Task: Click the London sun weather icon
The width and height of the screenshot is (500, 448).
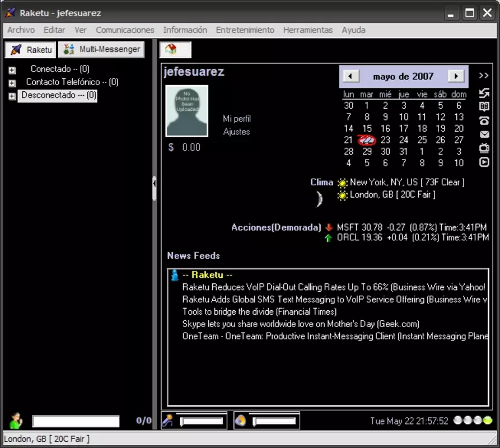Action: (x=342, y=195)
